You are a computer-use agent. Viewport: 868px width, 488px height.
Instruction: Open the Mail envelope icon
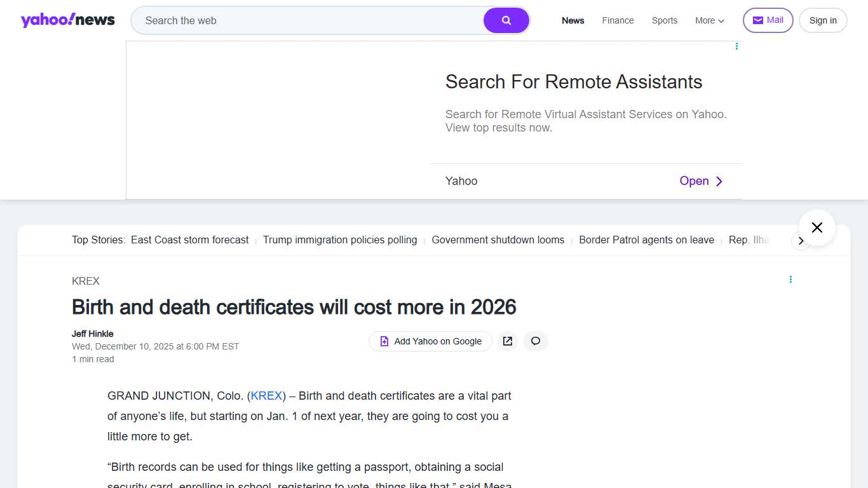coord(757,20)
